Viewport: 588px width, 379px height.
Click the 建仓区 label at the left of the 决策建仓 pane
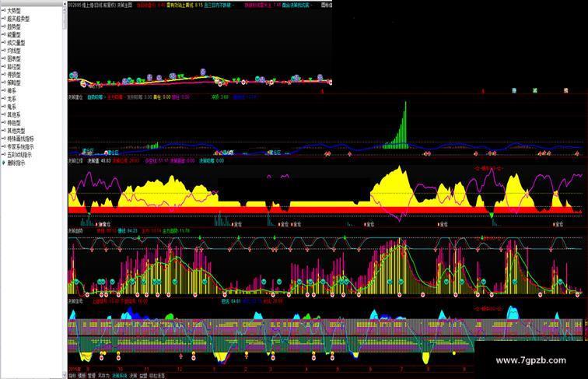click(88, 151)
